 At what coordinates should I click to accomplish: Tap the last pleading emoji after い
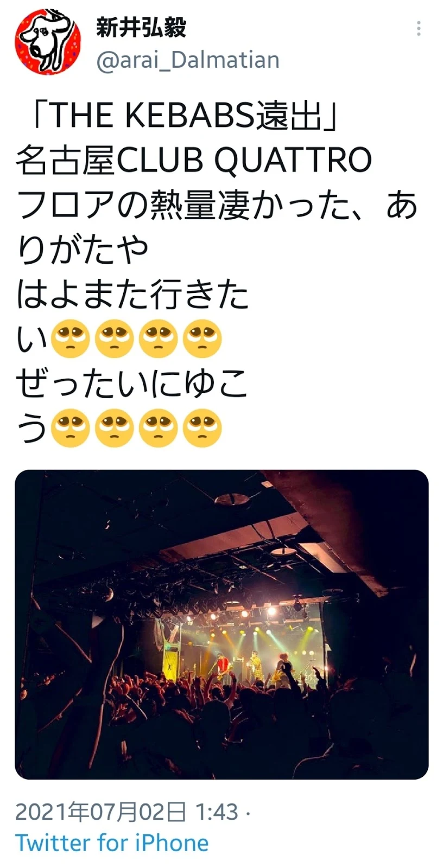pyautogui.click(x=202, y=339)
